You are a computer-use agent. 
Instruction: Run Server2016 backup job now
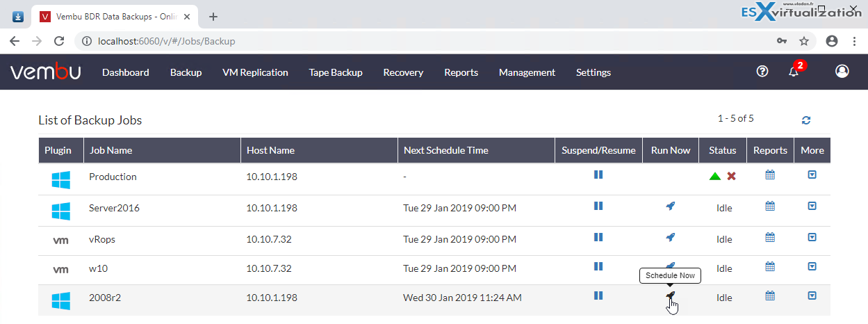click(670, 206)
